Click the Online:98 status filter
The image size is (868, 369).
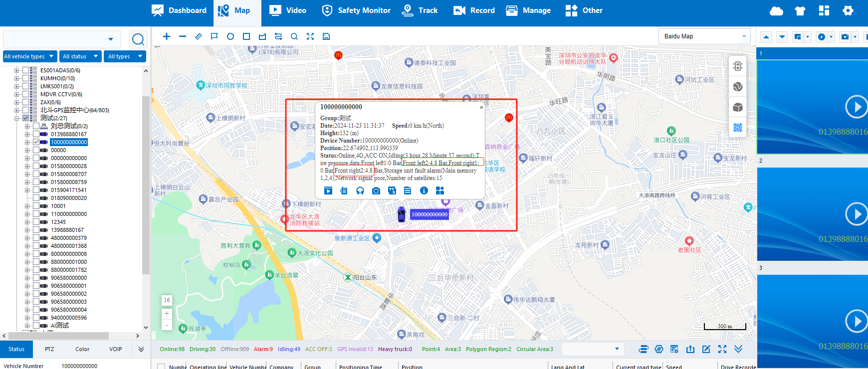[x=172, y=349]
